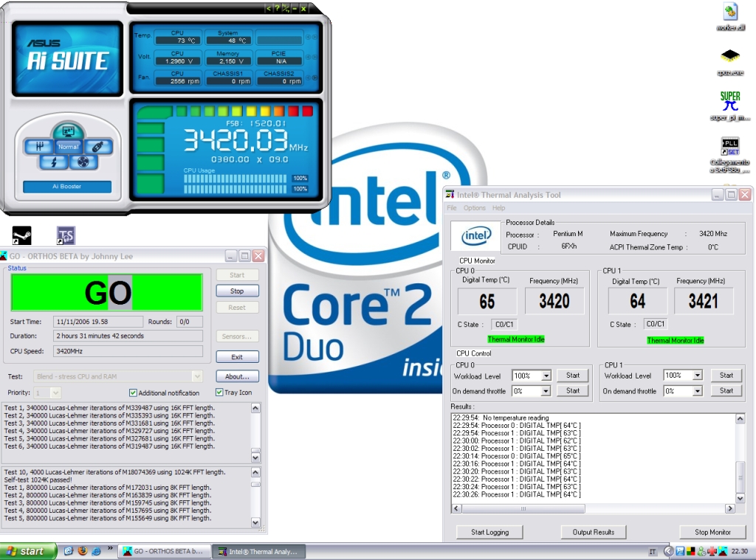Click the Internet Explorer quick launch icon
The width and height of the screenshot is (756, 560).
click(x=96, y=551)
